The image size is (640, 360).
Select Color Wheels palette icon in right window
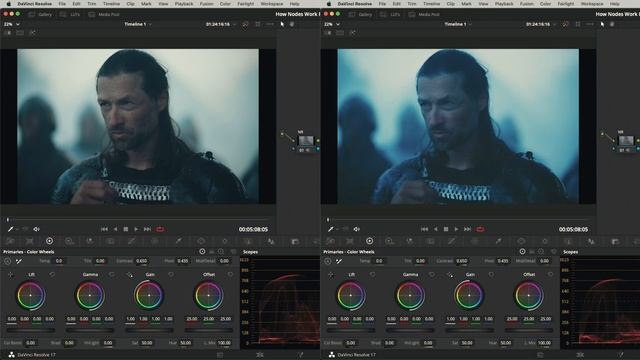click(x=369, y=241)
